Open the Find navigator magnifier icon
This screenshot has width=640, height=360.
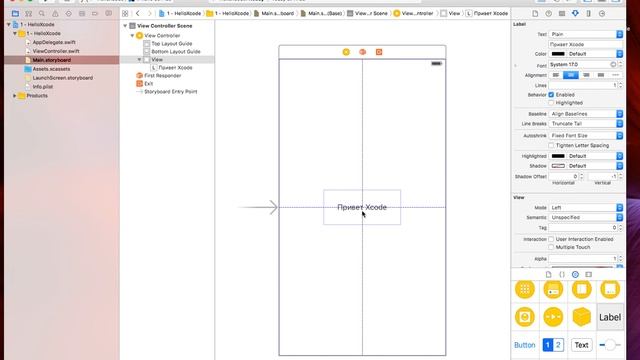pyautogui.click(x=42, y=13)
